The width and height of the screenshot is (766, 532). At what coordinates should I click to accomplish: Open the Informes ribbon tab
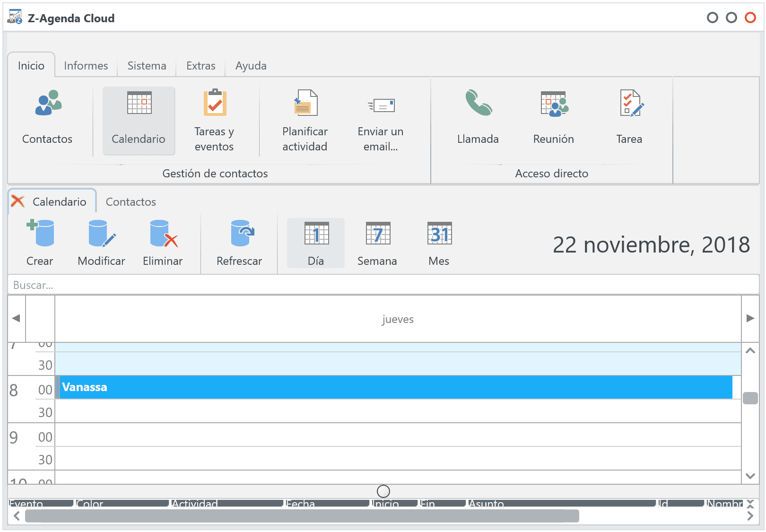pyautogui.click(x=86, y=66)
